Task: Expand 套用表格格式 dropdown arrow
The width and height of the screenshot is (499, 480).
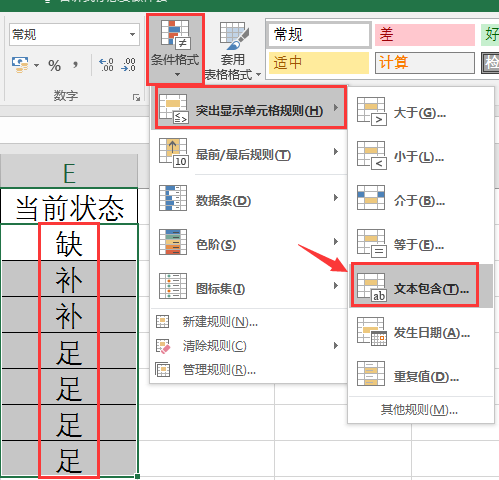Action: 258,75
